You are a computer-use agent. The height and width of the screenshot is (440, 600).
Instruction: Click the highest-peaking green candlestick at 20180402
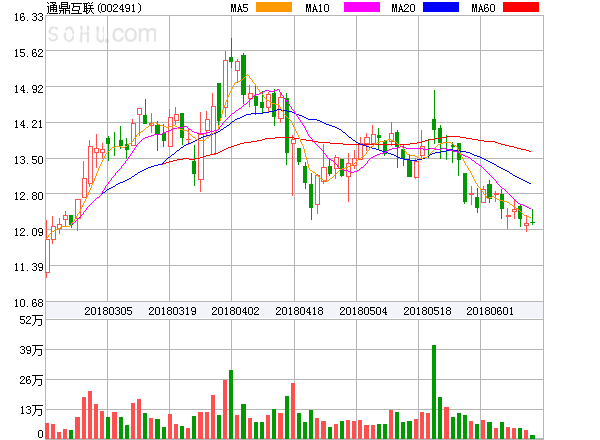231,53
